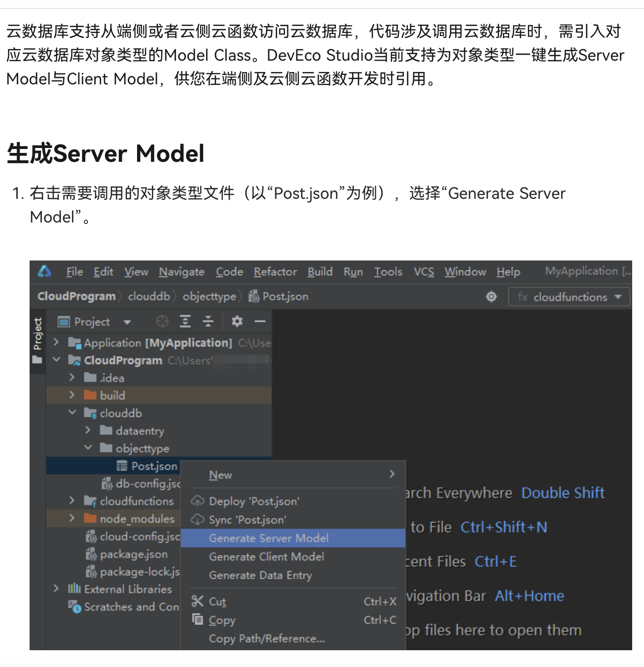Click the folder icon below Project side tab
This screenshot has width=644, height=667.
pos(37,360)
